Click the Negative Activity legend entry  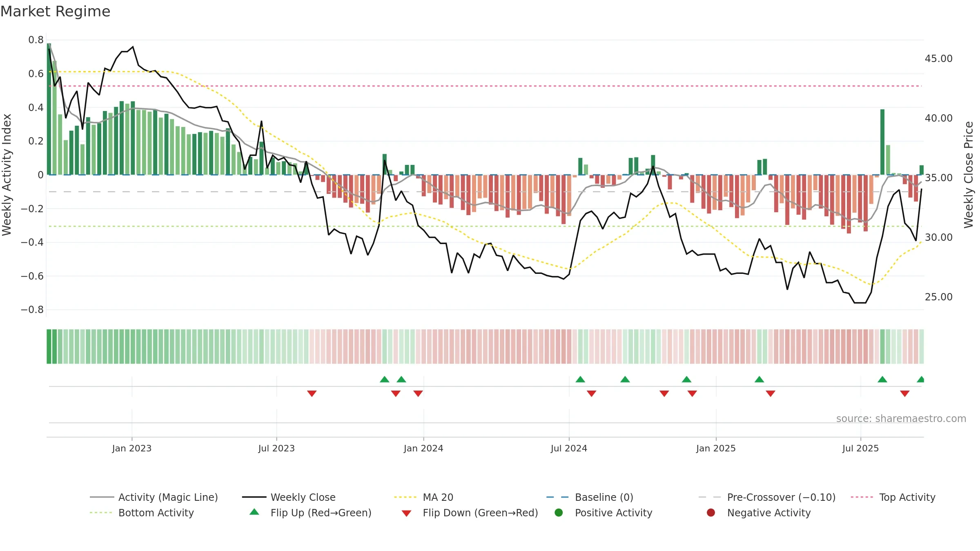(759, 513)
